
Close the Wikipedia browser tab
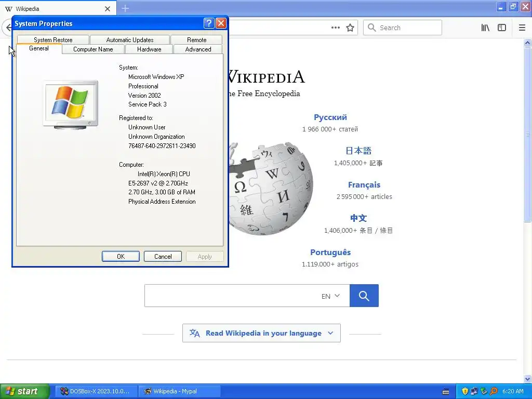tap(108, 9)
